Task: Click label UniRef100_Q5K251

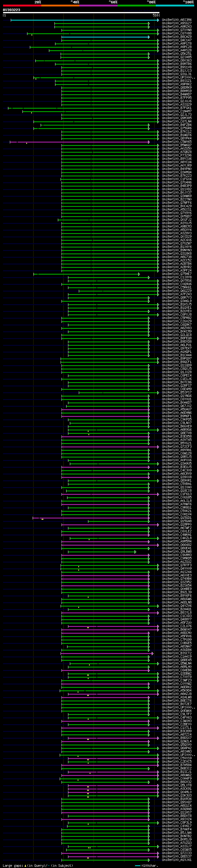Action: coord(177,54)
